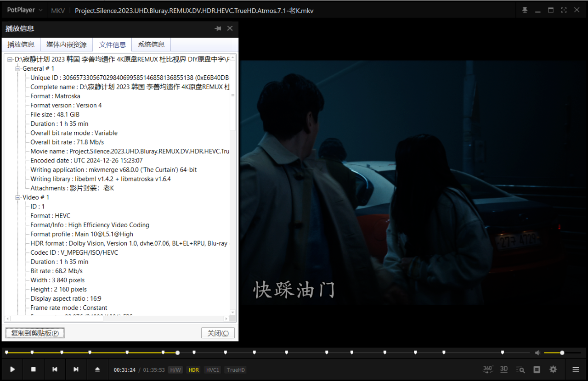Click the elapsed time 00:31:24

(124, 370)
